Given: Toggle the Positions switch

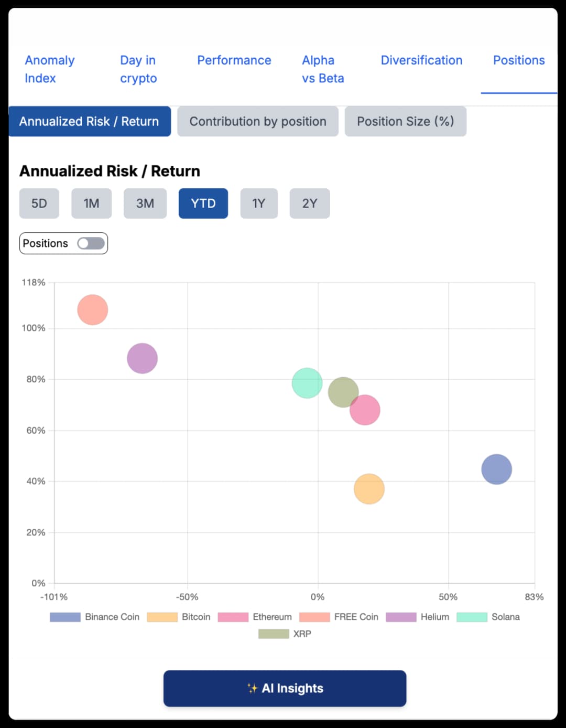Looking at the screenshot, I should point(91,243).
